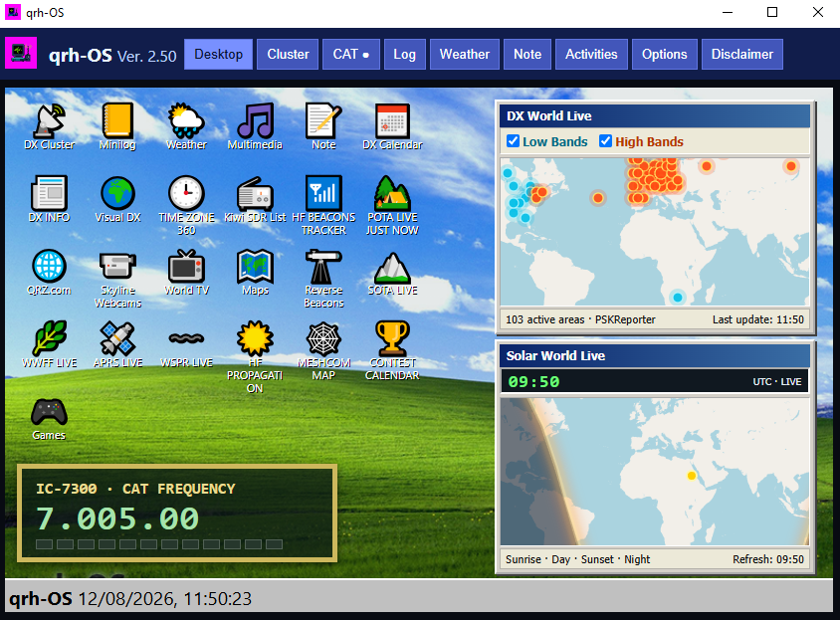Click the yellow sun position marker
Screen dimensions: 840x620
point(692,476)
